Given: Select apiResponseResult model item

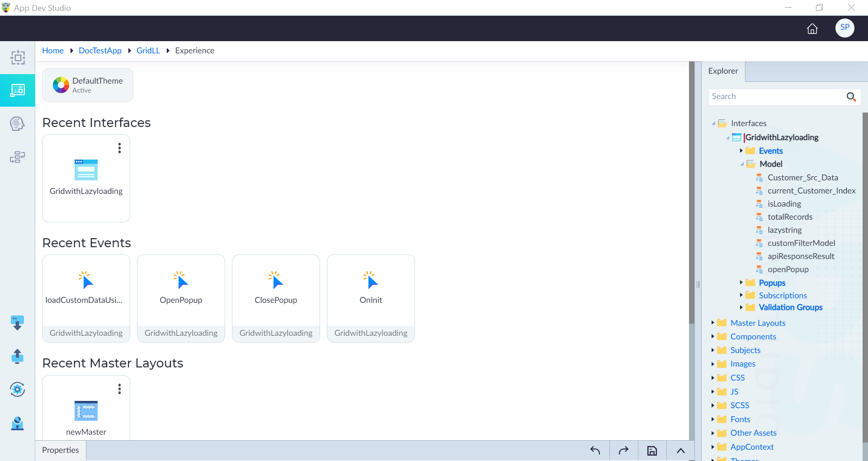Looking at the screenshot, I should [x=801, y=256].
